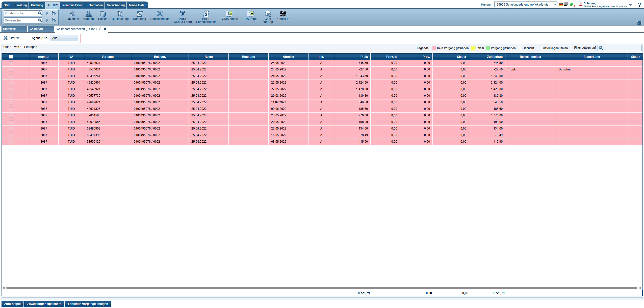Check the row for Vorgang 49395264

coord(11,76)
